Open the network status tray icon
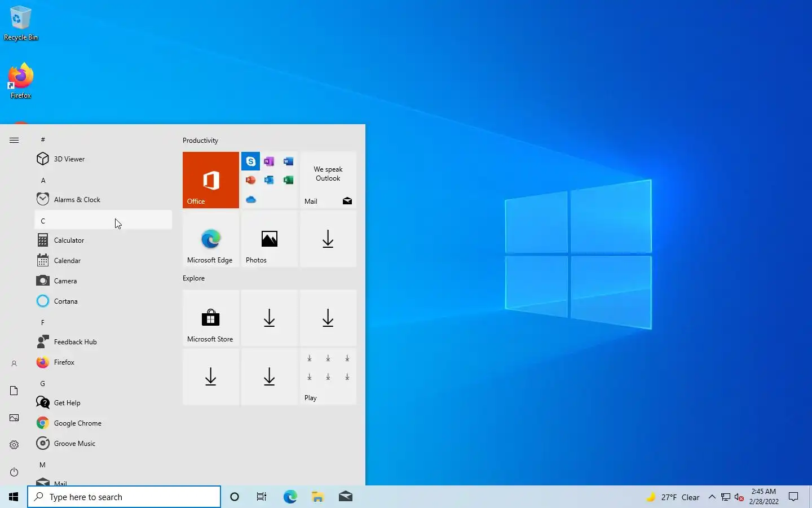 (726, 497)
